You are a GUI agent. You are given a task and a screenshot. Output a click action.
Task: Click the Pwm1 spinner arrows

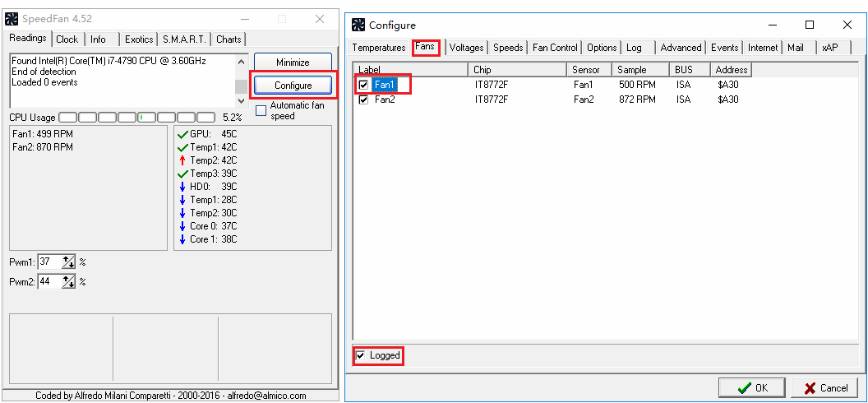(x=69, y=262)
